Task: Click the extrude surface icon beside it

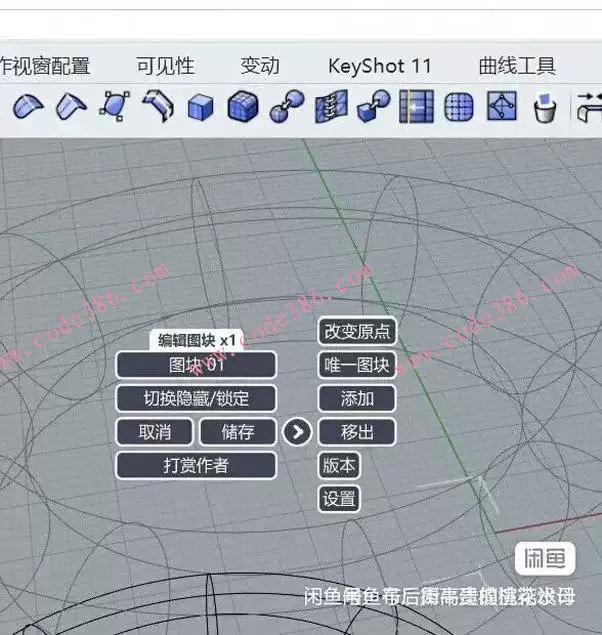Action: pyautogui.click(x=71, y=107)
